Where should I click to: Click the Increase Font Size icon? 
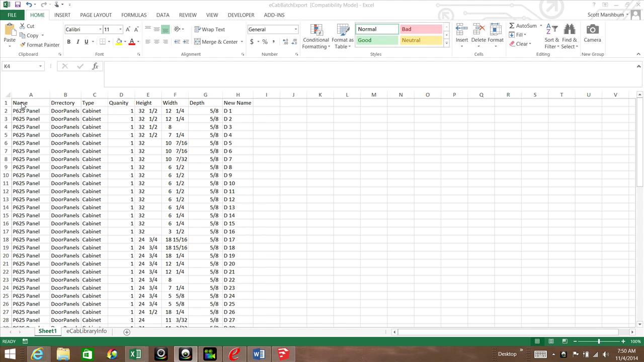pyautogui.click(x=128, y=29)
